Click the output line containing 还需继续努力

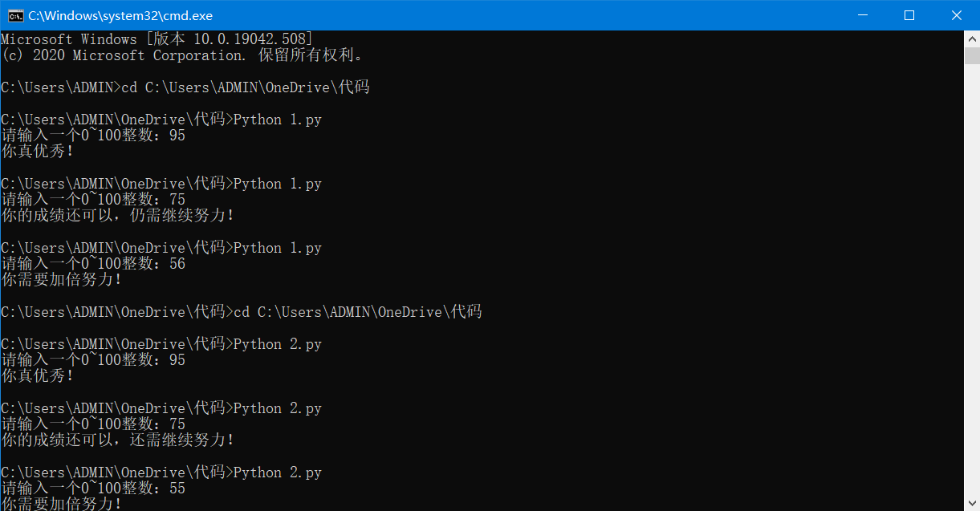(x=118, y=440)
